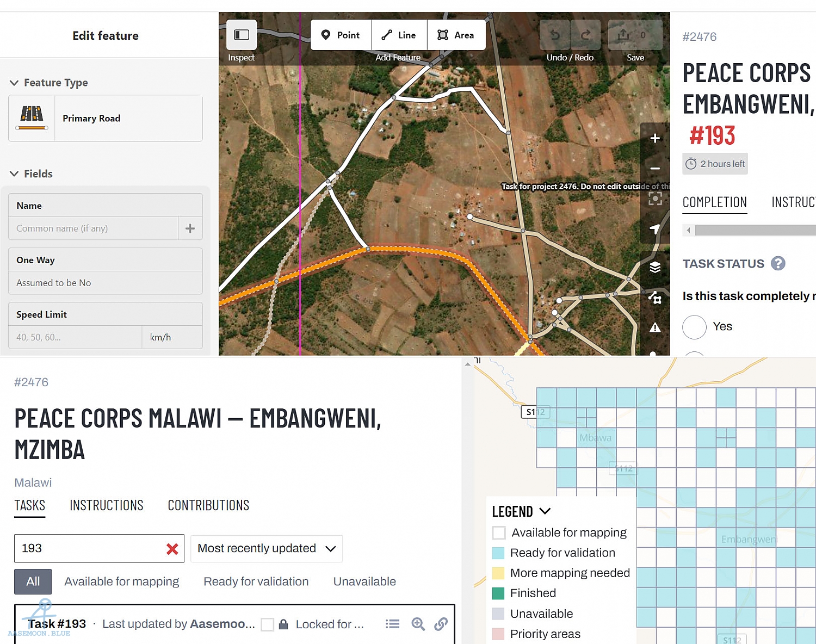Click the lock icon on task #193
816x644 pixels.
click(283, 624)
